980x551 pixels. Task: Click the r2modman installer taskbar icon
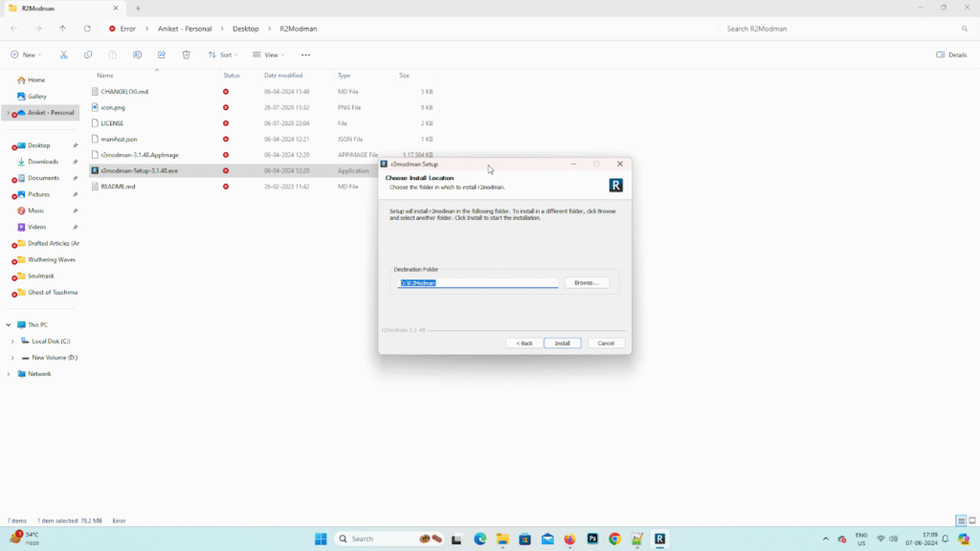click(x=660, y=540)
